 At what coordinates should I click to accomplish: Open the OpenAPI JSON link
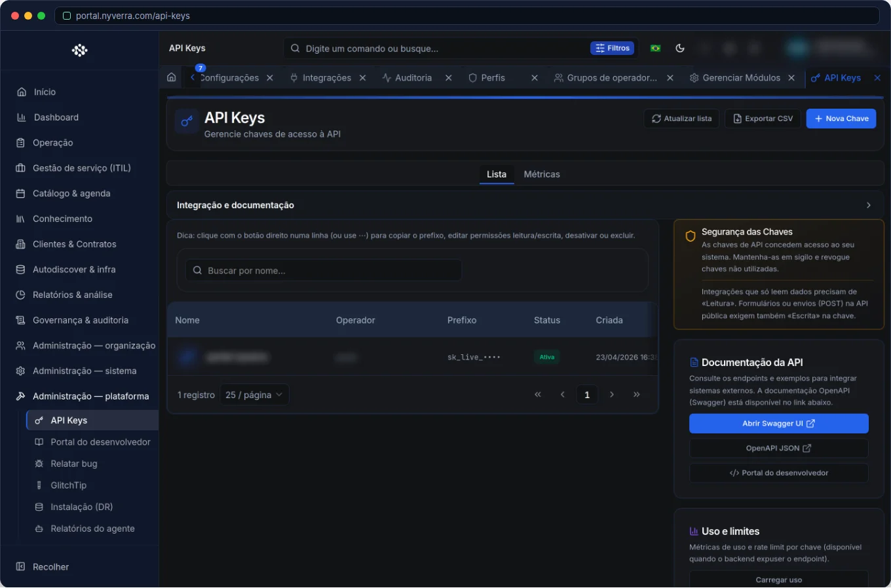pos(778,449)
